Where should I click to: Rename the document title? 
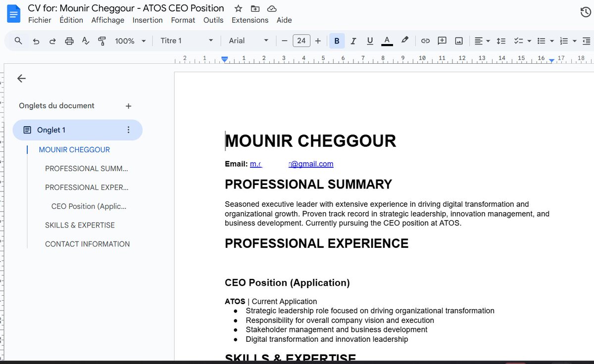click(x=126, y=8)
